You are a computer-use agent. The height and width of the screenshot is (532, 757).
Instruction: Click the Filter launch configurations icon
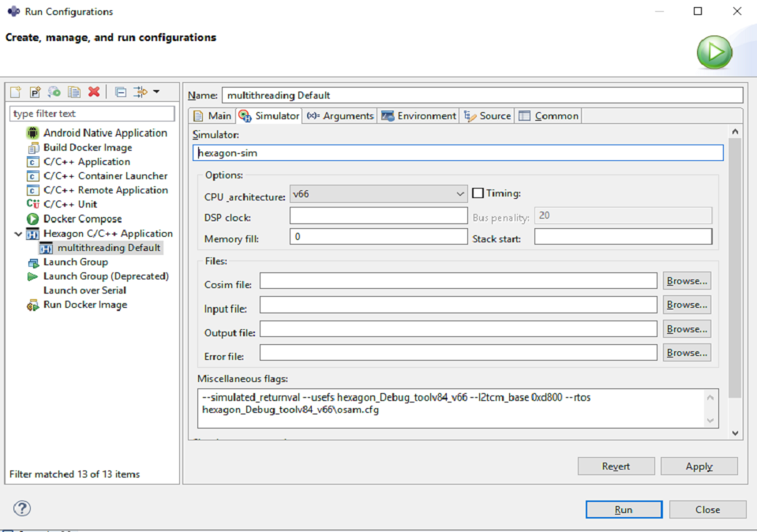point(141,92)
